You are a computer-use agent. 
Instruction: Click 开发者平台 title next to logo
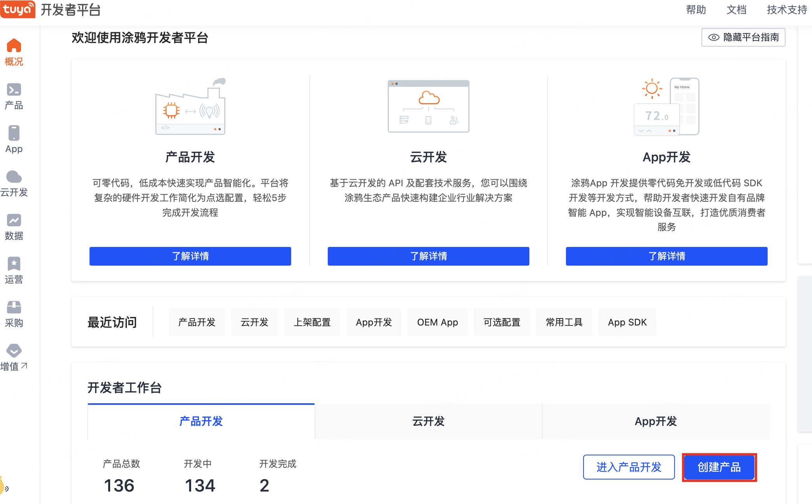71,10
